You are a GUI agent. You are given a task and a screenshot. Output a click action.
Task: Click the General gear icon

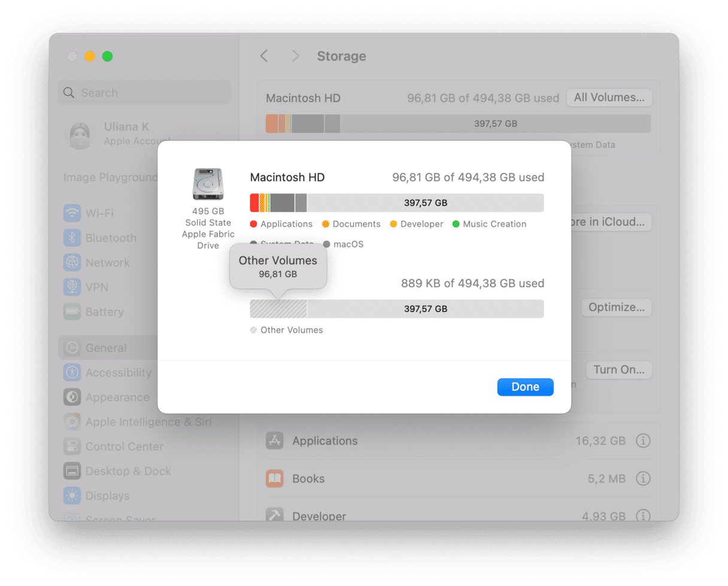point(72,348)
